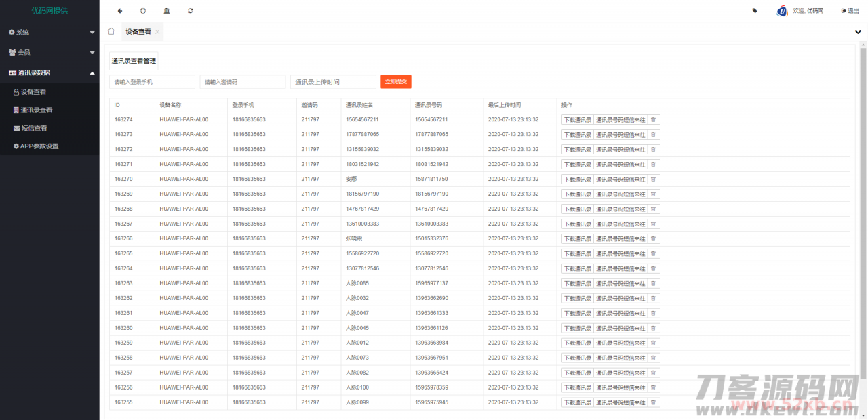Click the orange 立即提交 button
Screen dimensions: 868x420
tap(395, 81)
